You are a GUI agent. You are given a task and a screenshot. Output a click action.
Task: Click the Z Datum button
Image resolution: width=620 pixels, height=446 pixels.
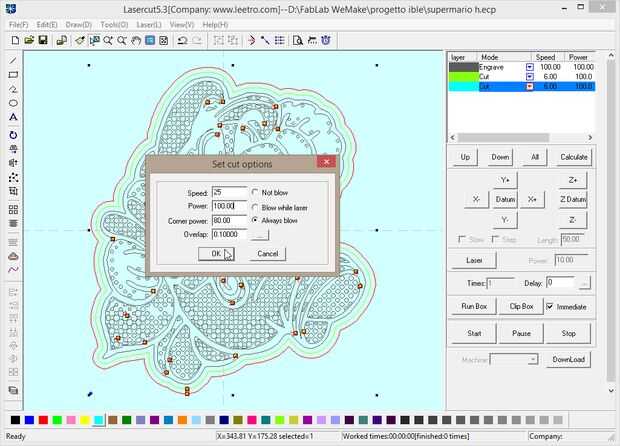[x=573, y=199]
